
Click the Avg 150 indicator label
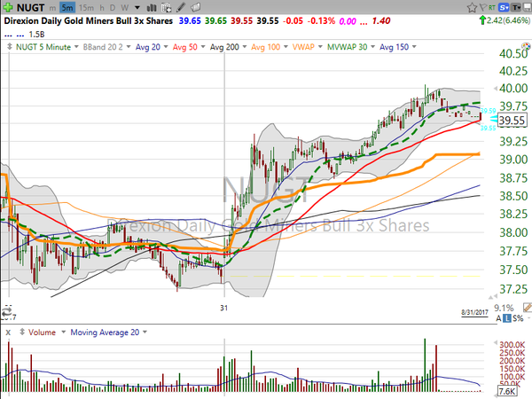pyautogui.click(x=394, y=47)
